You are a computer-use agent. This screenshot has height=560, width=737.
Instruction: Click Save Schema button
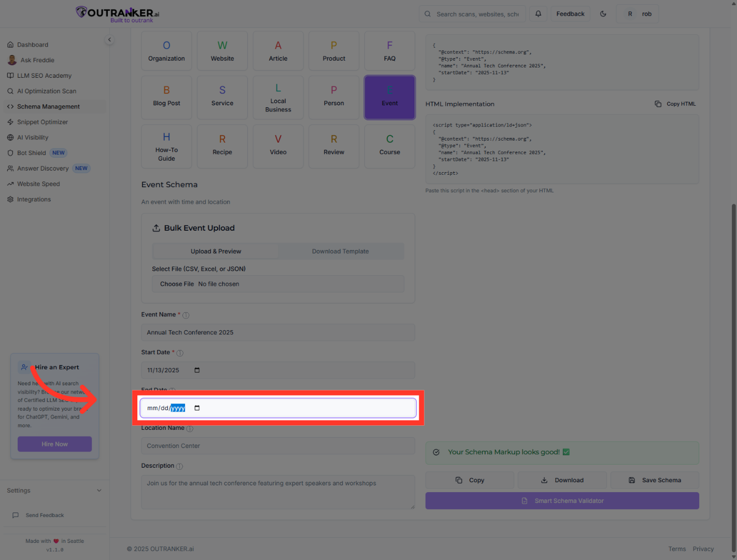point(655,480)
